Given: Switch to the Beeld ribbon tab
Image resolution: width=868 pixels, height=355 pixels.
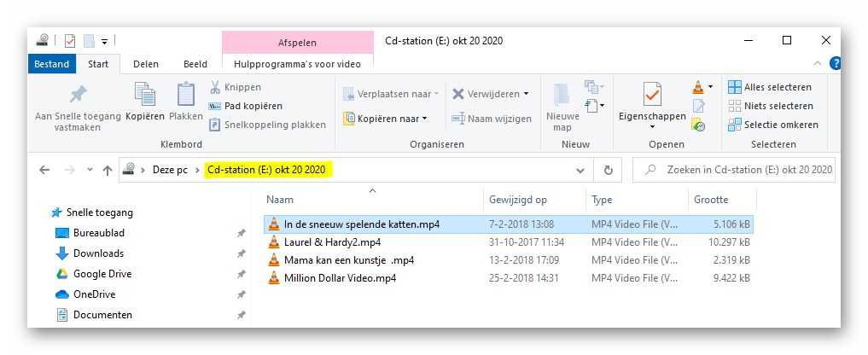Looking at the screenshot, I should pyautogui.click(x=195, y=64).
